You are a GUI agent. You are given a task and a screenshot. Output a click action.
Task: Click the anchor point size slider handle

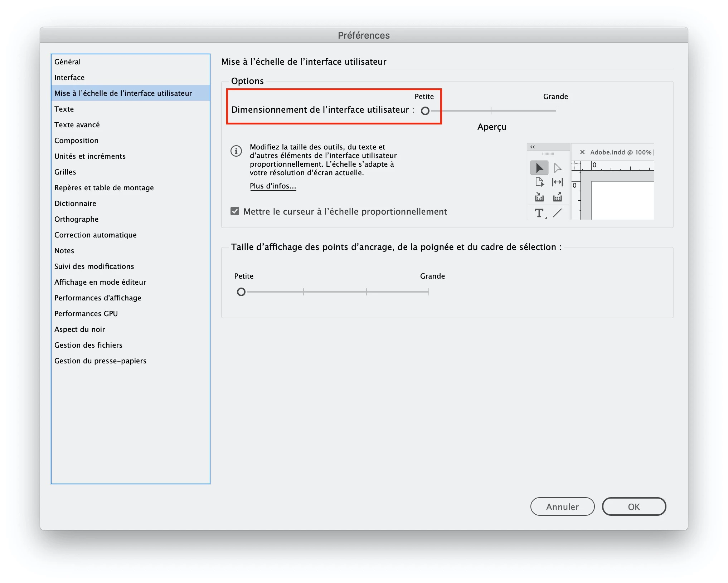click(241, 292)
